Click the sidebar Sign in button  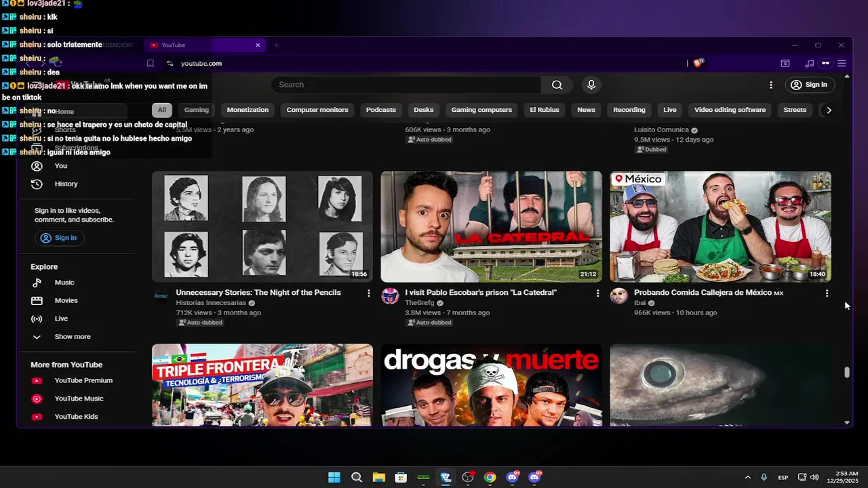(x=59, y=238)
